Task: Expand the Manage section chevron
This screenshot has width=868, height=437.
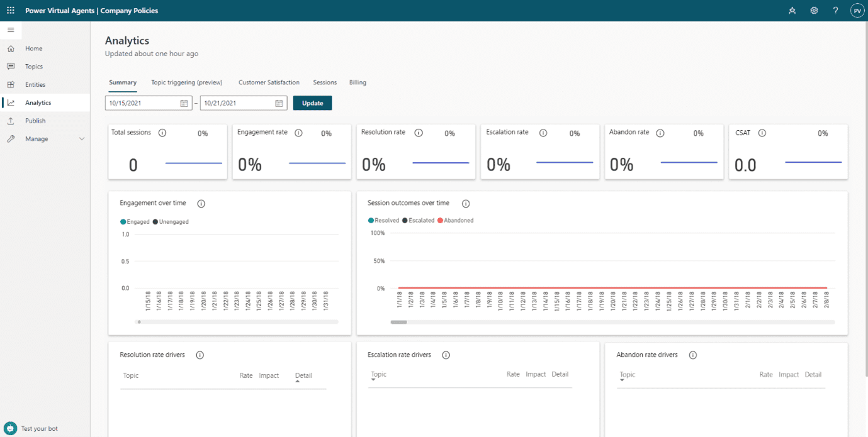Action: pos(82,139)
